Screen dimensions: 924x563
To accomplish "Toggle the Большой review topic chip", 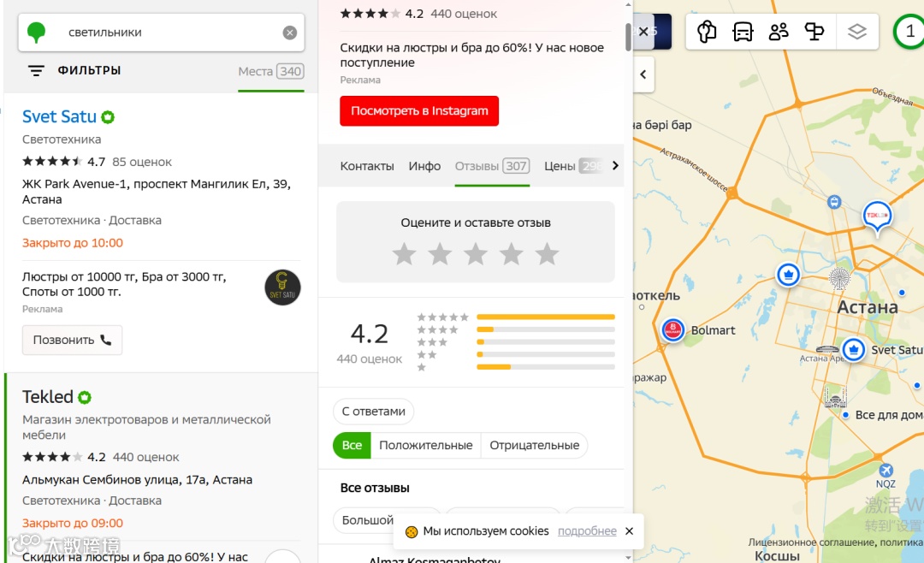I will [366, 520].
